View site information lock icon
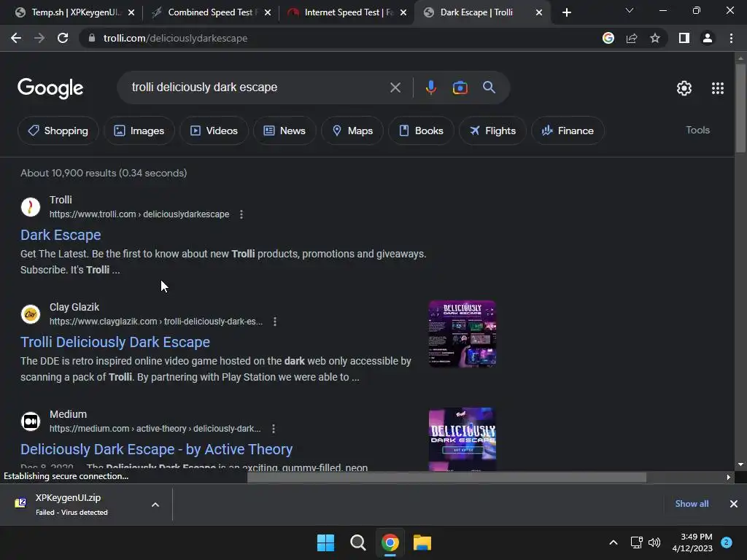 [91, 38]
